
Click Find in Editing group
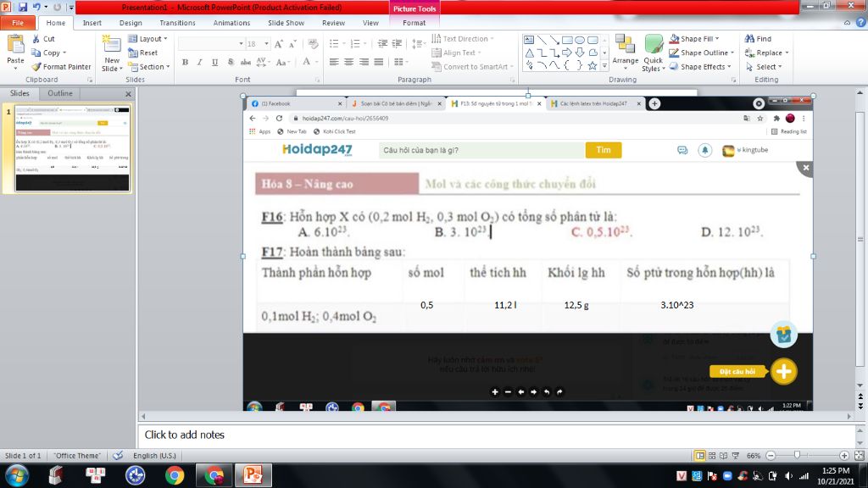point(758,39)
